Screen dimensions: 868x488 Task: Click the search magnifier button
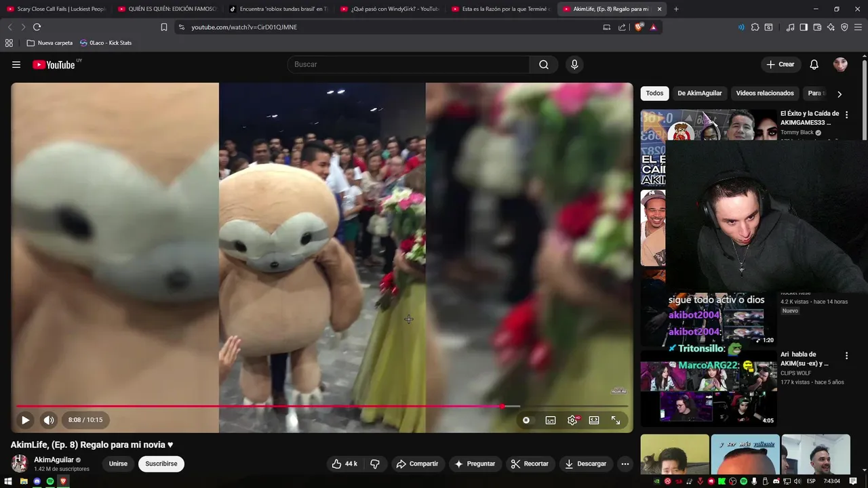click(x=544, y=64)
